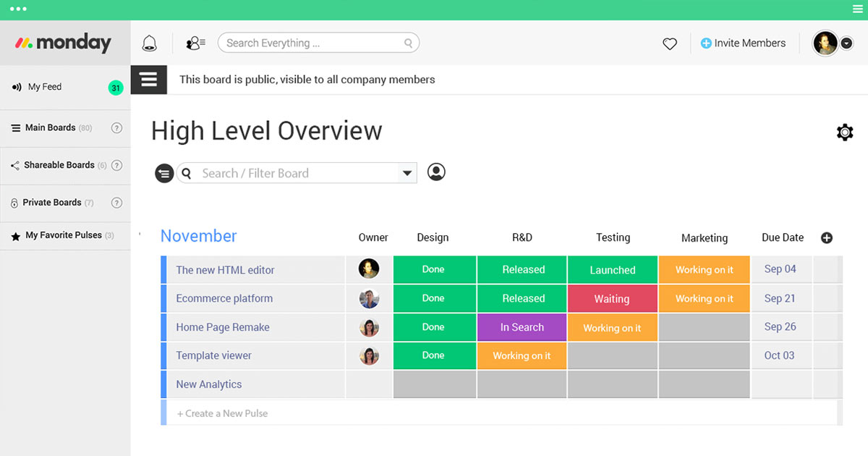Click the Due Date column header
Screen dimensions: 868x456
point(783,237)
